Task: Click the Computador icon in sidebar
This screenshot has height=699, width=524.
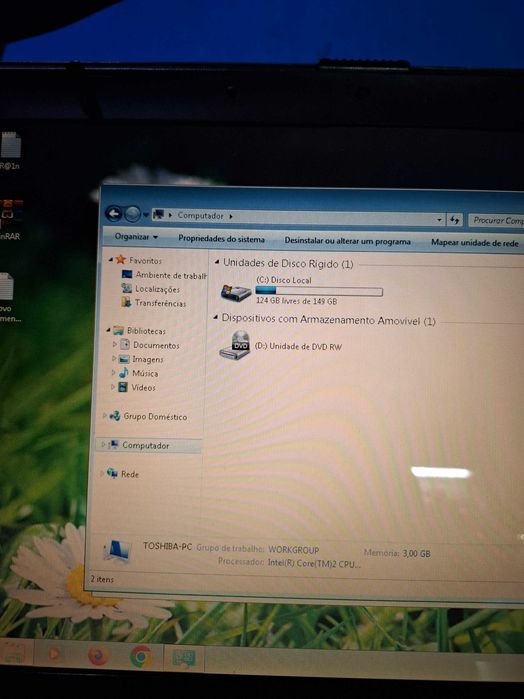Action: 114,444
